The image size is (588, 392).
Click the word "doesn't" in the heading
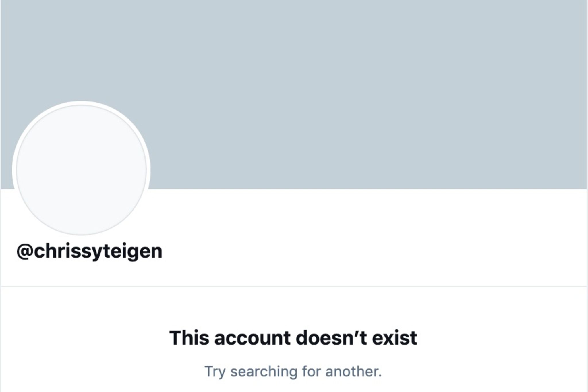pos(331,338)
